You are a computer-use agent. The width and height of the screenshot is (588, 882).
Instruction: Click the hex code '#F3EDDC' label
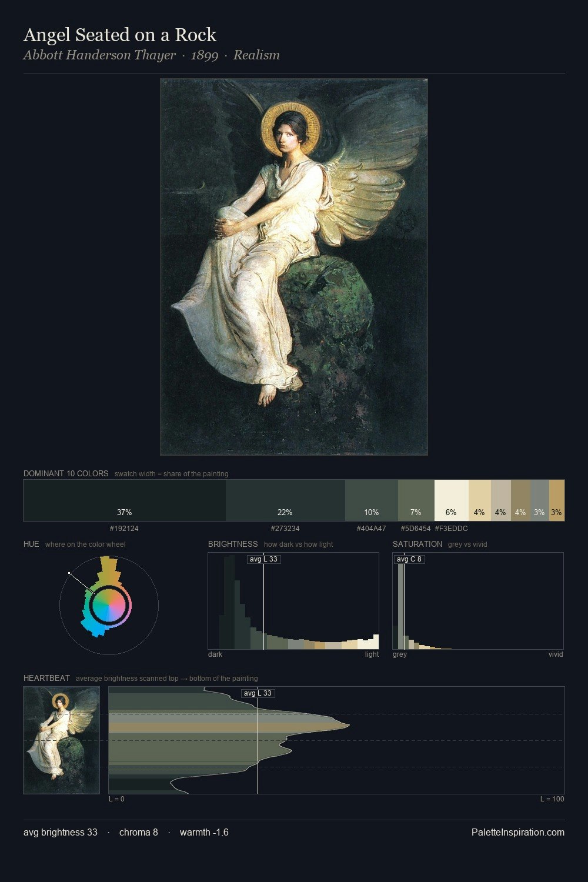452,529
